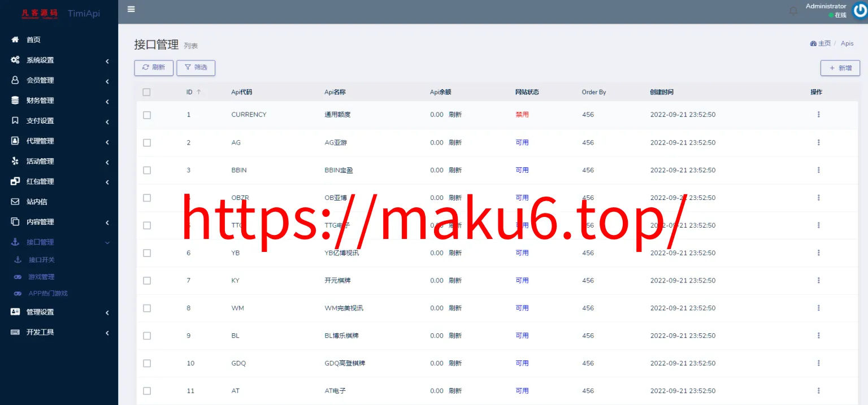
Task: Click 刷新 link in the BBIN balance row
Action: (x=455, y=170)
